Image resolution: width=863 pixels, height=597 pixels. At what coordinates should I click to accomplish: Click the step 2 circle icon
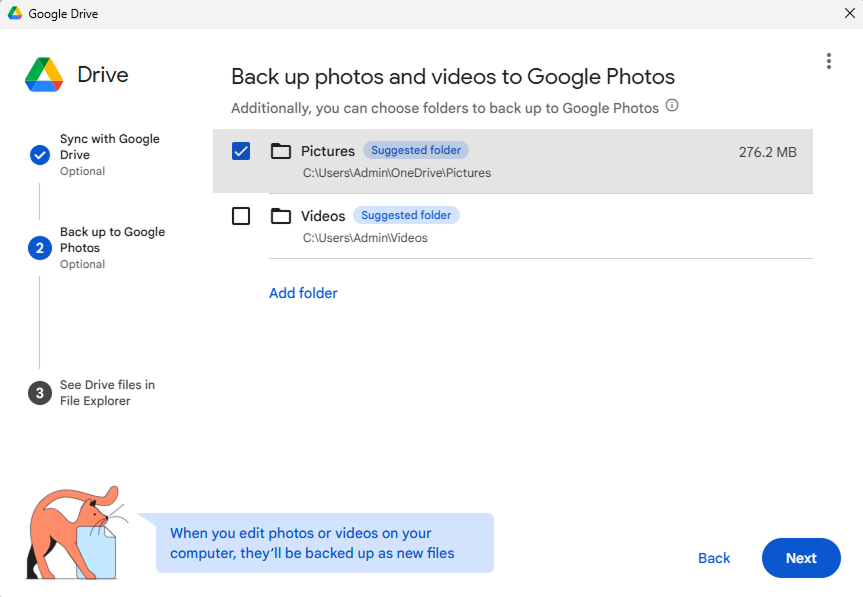40,248
